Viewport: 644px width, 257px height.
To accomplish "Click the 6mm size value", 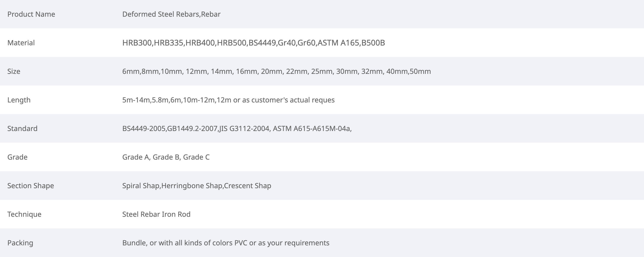I will (x=131, y=71).
